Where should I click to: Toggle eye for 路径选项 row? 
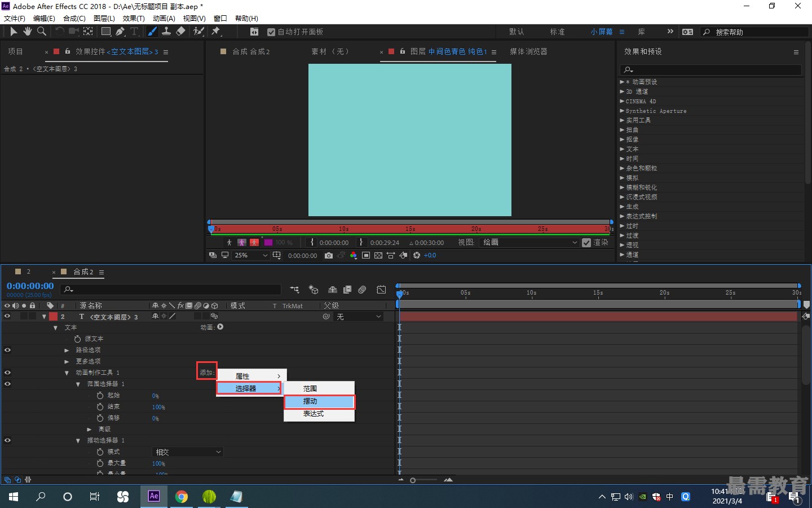click(7, 350)
